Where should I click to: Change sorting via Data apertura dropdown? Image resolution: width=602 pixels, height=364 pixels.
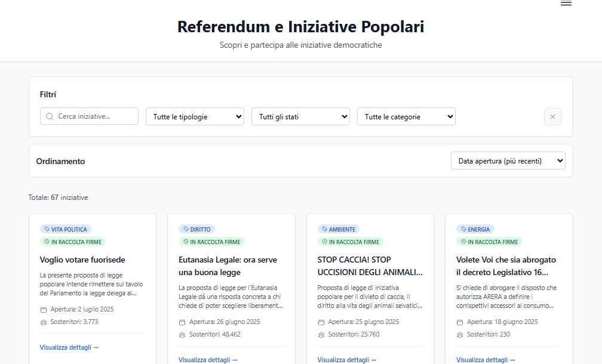(x=508, y=161)
